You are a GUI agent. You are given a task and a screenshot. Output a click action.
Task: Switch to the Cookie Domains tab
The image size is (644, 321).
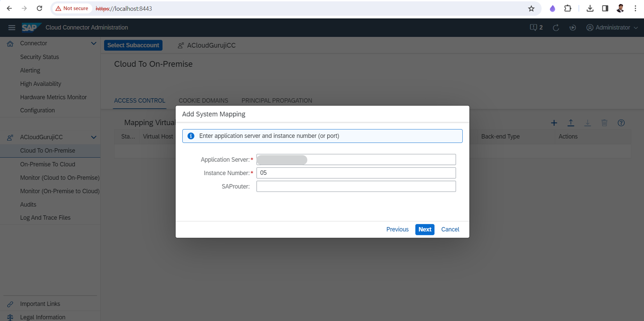pyautogui.click(x=203, y=101)
